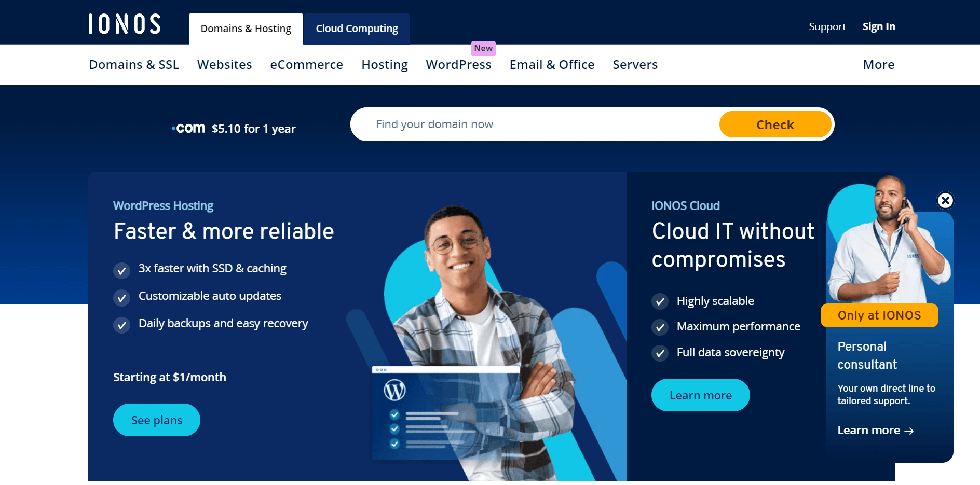Open the WordPress menu
The image size is (980, 485).
(x=458, y=65)
